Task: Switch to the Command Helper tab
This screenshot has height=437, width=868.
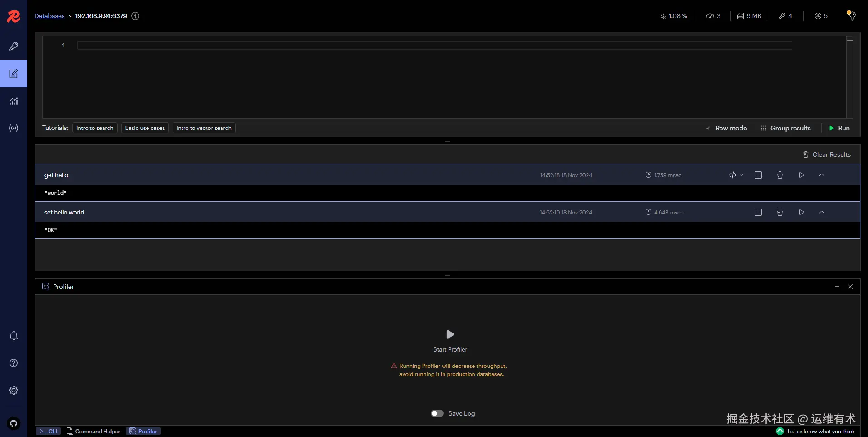Action: 97,431
